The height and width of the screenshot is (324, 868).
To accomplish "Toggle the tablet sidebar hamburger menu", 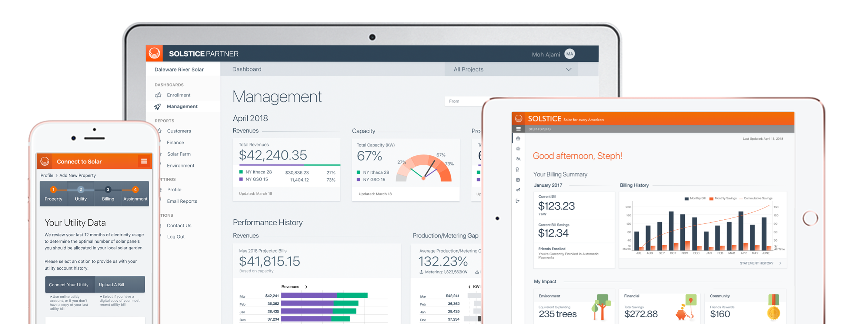I will 518,129.
